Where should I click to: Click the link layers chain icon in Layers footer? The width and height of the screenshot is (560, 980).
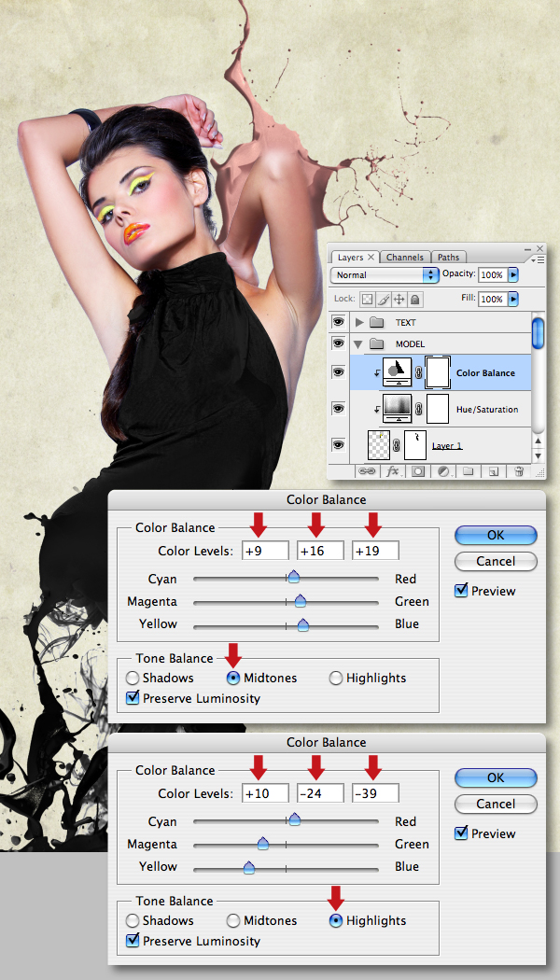367,471
